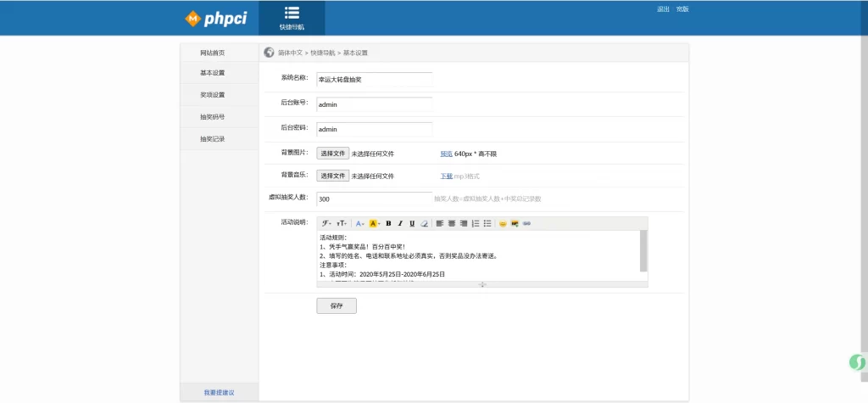Click the 系统名称 input field
The width and height of the screenshot is (868, 403).
(374, 79)
